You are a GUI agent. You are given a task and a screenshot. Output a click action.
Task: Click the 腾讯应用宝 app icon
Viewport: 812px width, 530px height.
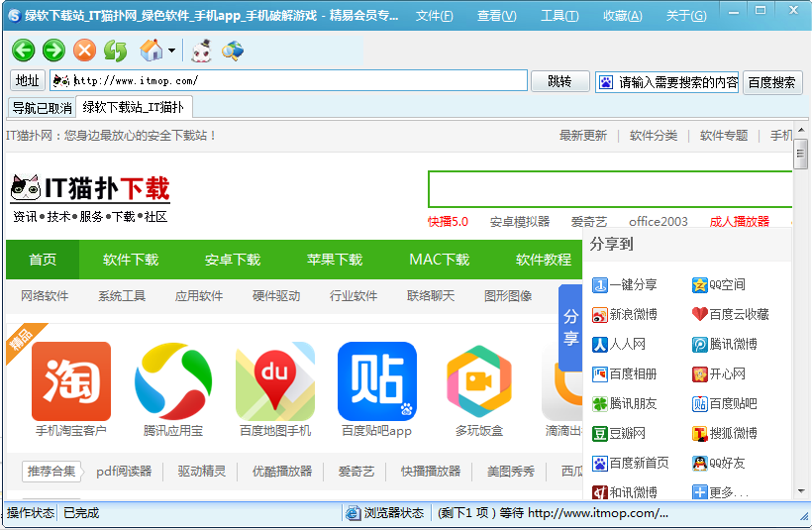tap(173, 381)
